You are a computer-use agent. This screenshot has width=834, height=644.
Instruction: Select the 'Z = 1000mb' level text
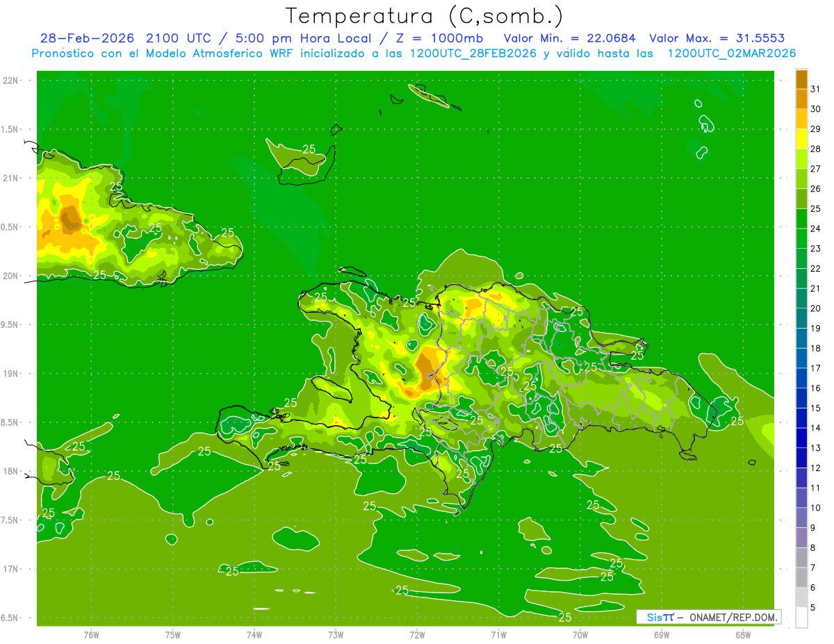pos(439,38)
